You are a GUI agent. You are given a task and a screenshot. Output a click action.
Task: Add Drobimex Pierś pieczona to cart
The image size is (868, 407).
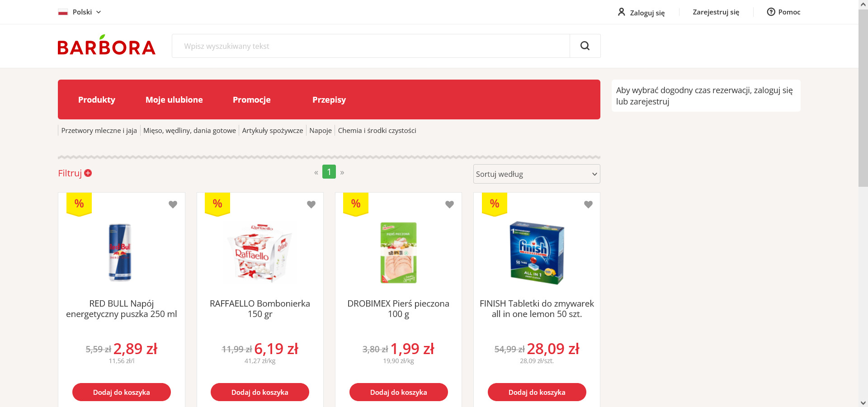tap(398, 392)
